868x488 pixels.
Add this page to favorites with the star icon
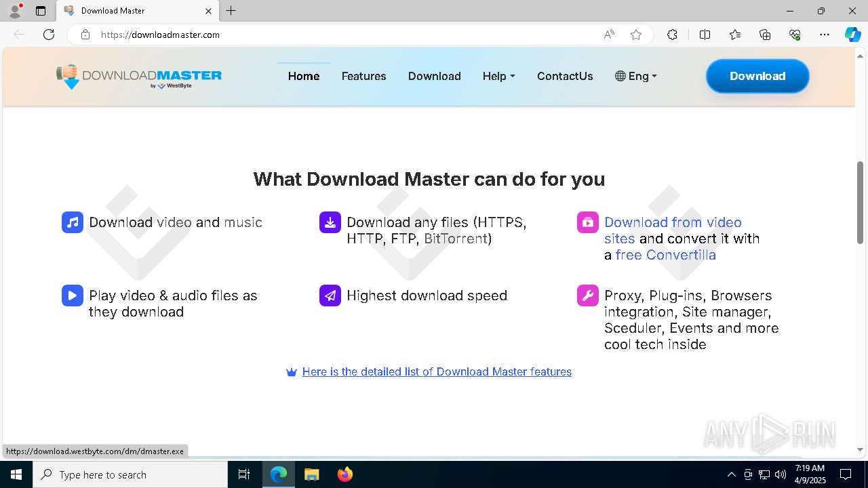pos(636,35)
